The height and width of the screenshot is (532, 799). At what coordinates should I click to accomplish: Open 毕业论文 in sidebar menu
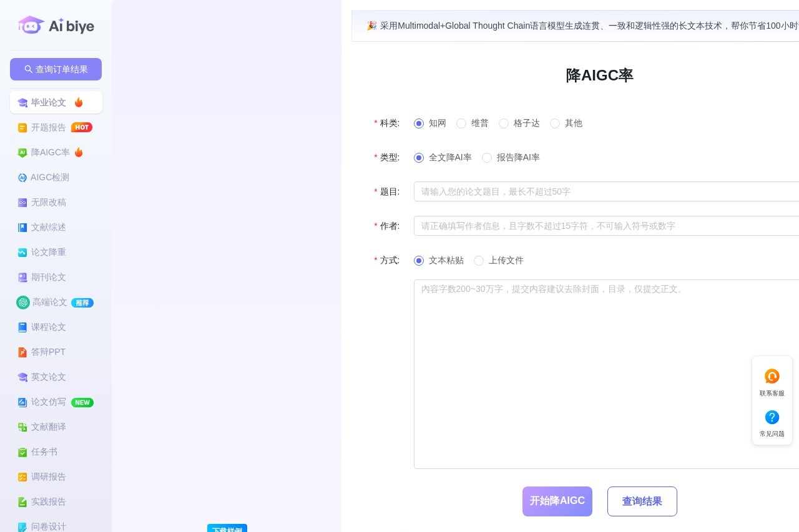click(x=49, y=102)
